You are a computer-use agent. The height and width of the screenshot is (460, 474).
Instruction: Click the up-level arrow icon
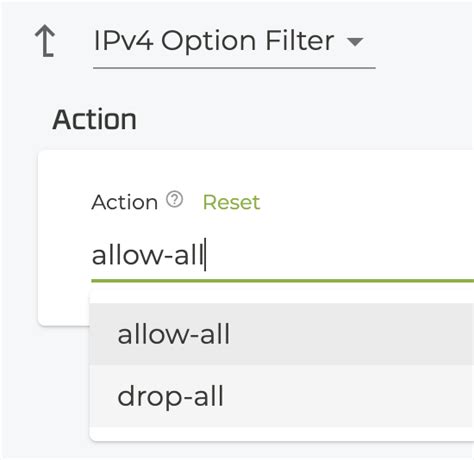tap(45, 41)
